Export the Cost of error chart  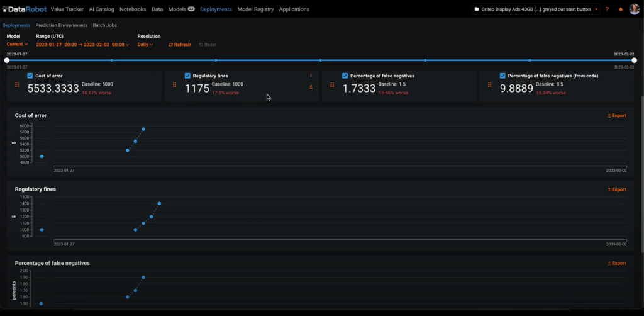(x=616, y=116)
